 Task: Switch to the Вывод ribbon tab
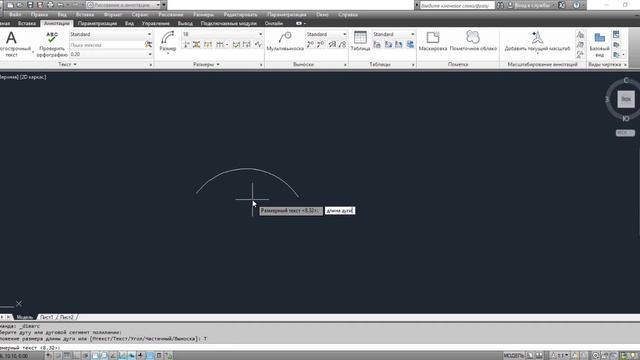[x=185, y=23]
